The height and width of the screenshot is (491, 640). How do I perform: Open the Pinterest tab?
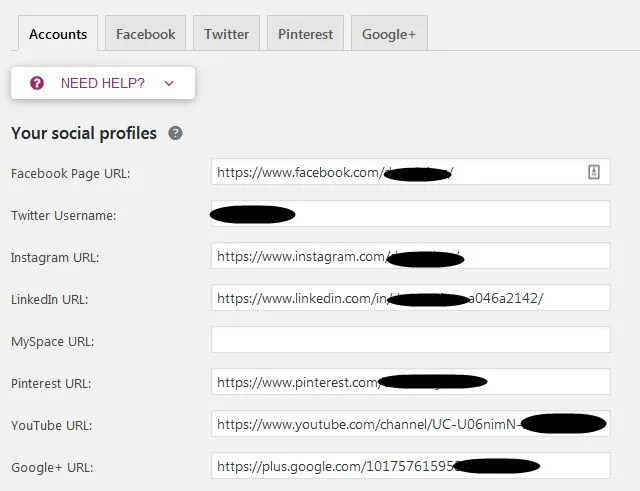tap(305, 33)
